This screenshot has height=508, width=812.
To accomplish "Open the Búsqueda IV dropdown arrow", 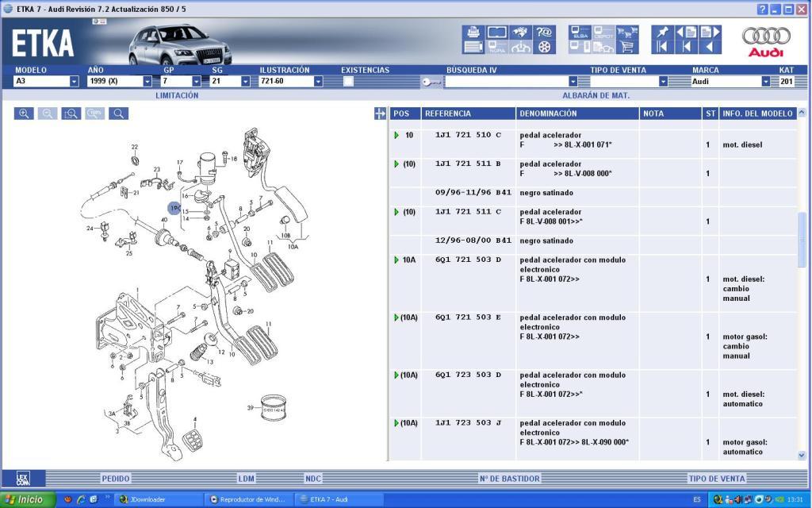I will [x=573, y=82].
